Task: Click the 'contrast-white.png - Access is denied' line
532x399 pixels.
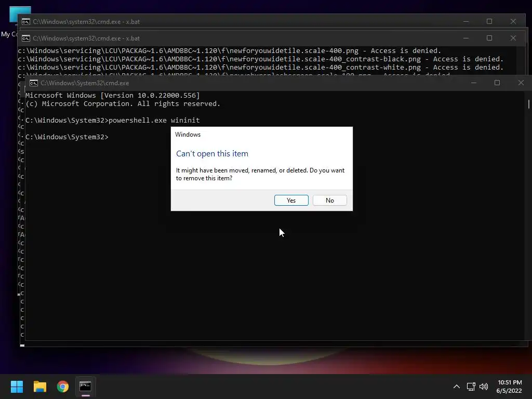Action: point(260,68)
